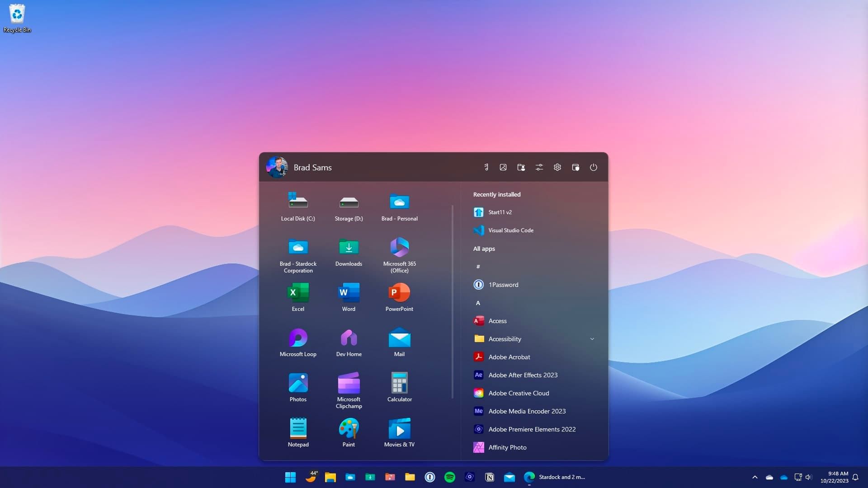Launch Microsoft Clipchamp tile
Image resolution: width=868 pixels, height=488 pixels.
pos(349,390)
